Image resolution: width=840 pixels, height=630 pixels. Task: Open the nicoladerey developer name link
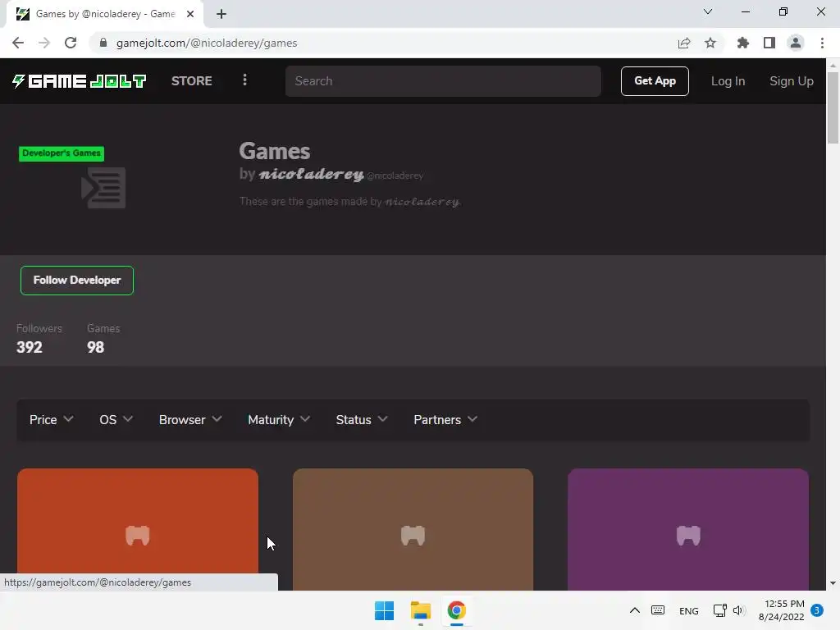[x=311, y=174]
